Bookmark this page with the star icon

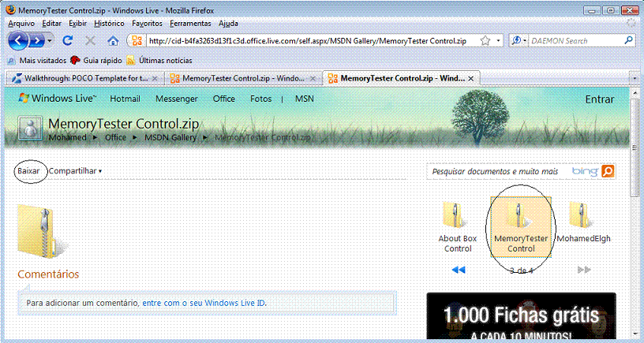(485, 41)
